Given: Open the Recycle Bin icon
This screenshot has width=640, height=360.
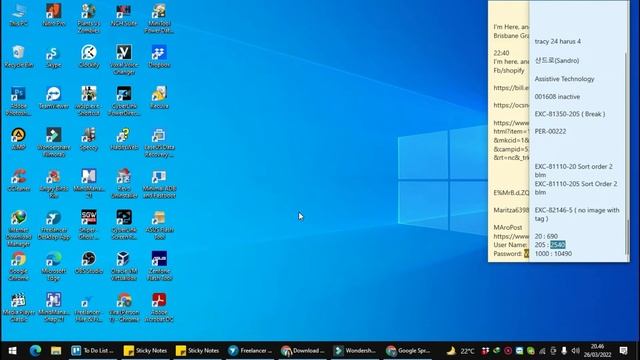Looking at the screenshot, I should 18,56.
